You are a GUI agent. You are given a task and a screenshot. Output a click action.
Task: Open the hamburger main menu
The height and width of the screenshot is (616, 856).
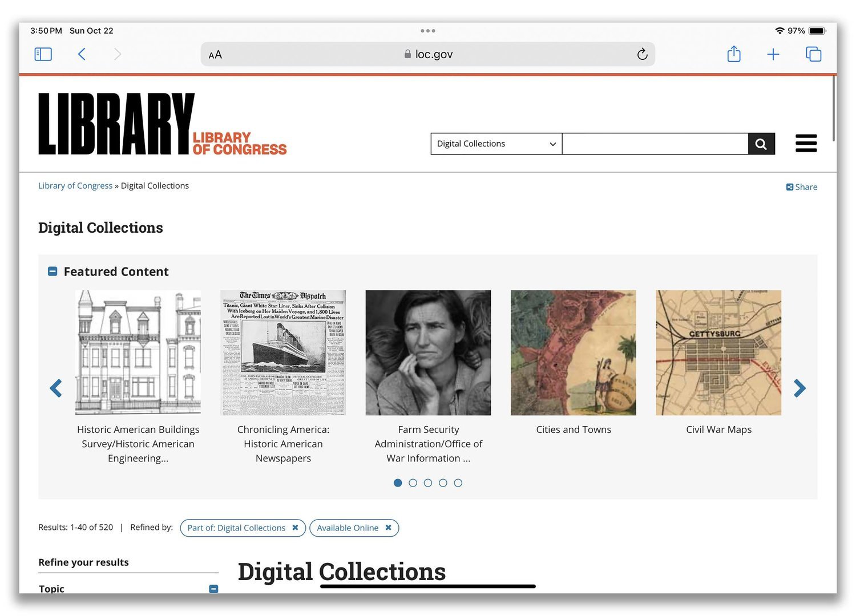[x=806, y=143]
